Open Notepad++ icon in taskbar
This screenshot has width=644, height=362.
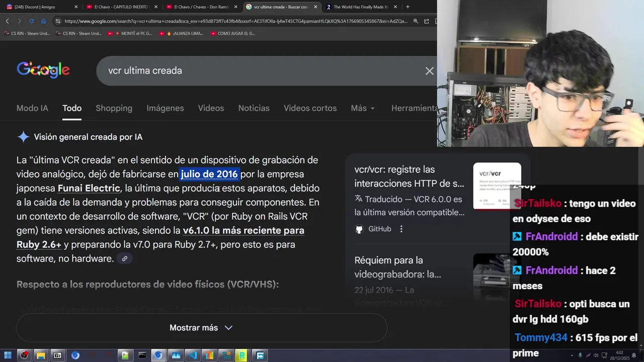click(125, 355)
